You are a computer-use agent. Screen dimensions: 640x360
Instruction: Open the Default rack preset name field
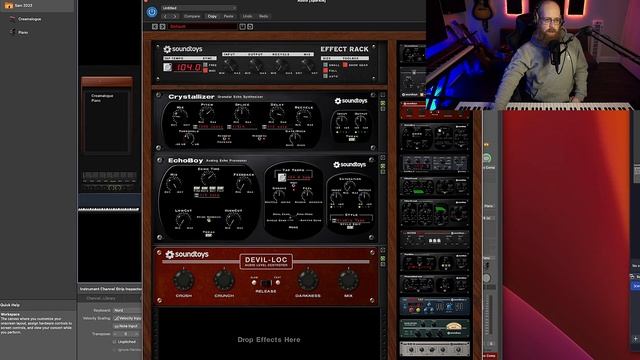[x=202, y=27]
